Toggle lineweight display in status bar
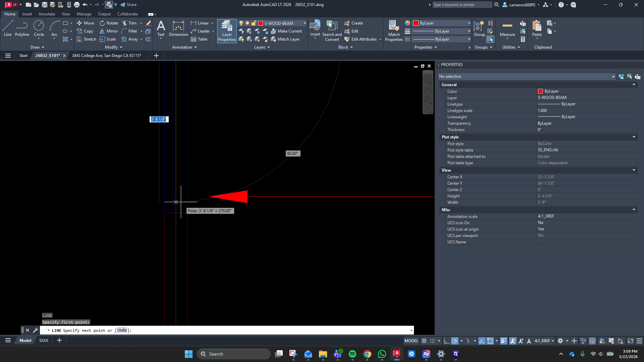Viewport: 644px width, 362px height. click(504, 341)
